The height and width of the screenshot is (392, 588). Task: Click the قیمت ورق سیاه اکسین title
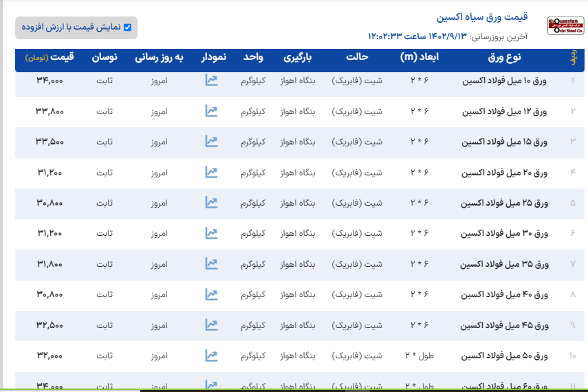[x=482, y=17]
